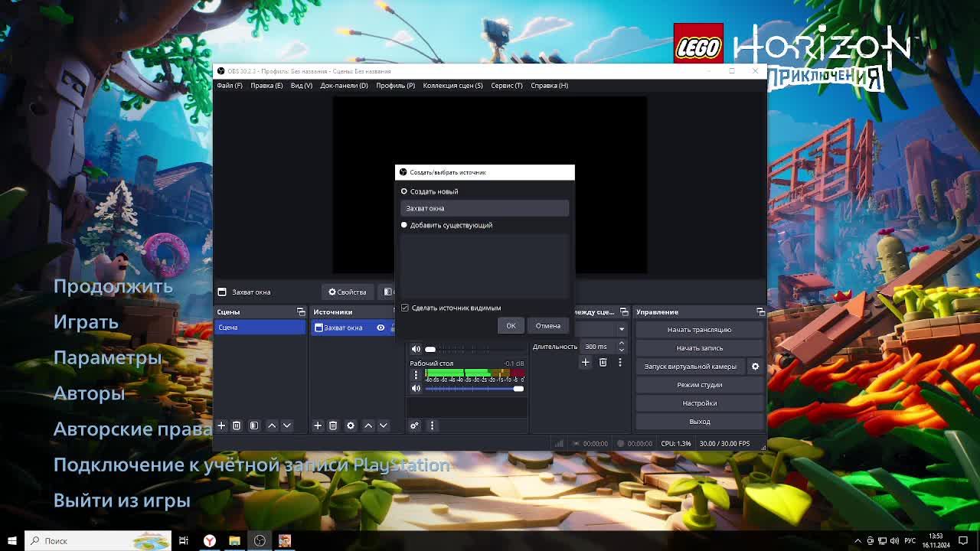Open the Правка menu

click(266, 85)
